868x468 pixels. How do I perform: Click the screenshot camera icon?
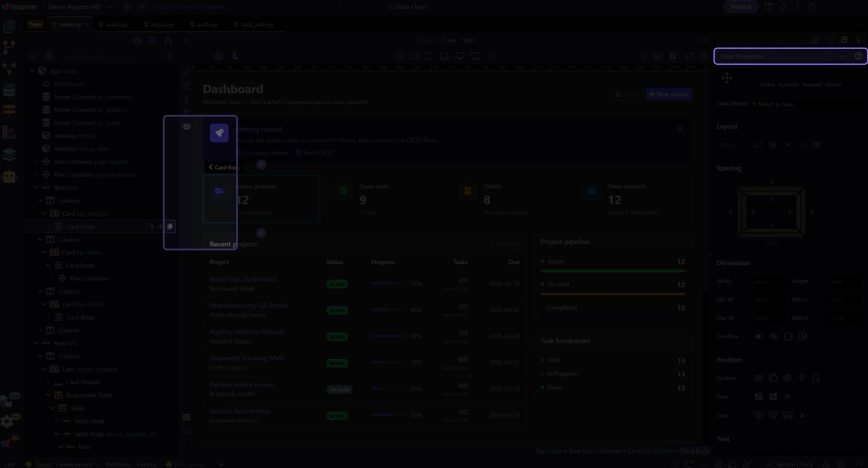(x=218, y=57)
